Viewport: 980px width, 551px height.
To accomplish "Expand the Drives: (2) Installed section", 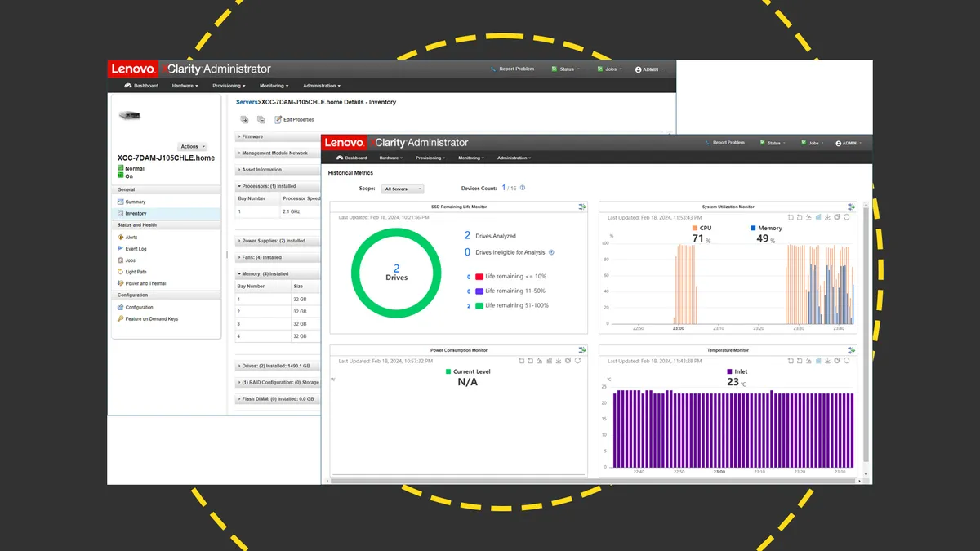I will [278, 367].
